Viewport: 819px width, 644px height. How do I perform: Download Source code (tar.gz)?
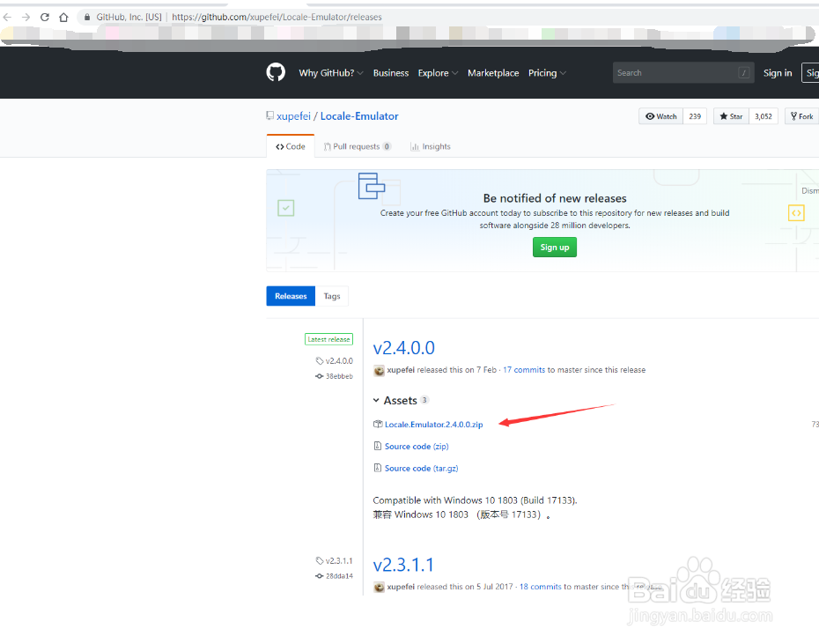422,469
